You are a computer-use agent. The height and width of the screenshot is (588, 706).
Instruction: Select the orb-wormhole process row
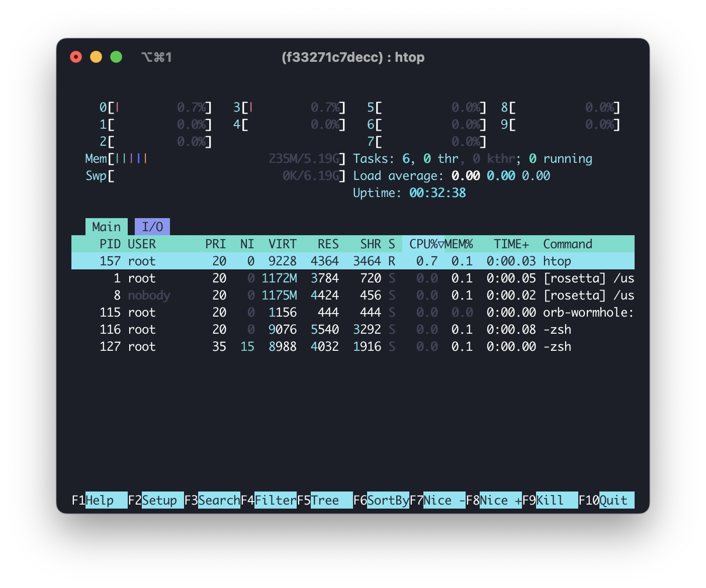point(353,312)
